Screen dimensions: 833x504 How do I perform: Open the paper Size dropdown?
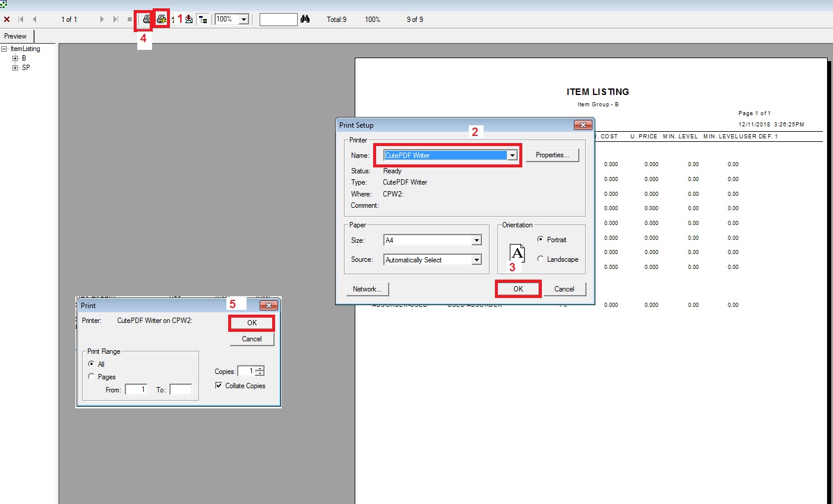[x=476, y=240]
